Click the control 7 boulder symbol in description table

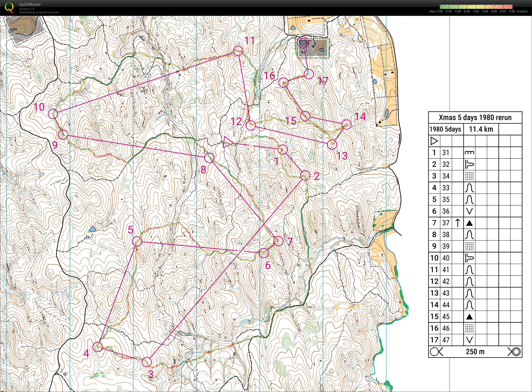click(469, 223)
